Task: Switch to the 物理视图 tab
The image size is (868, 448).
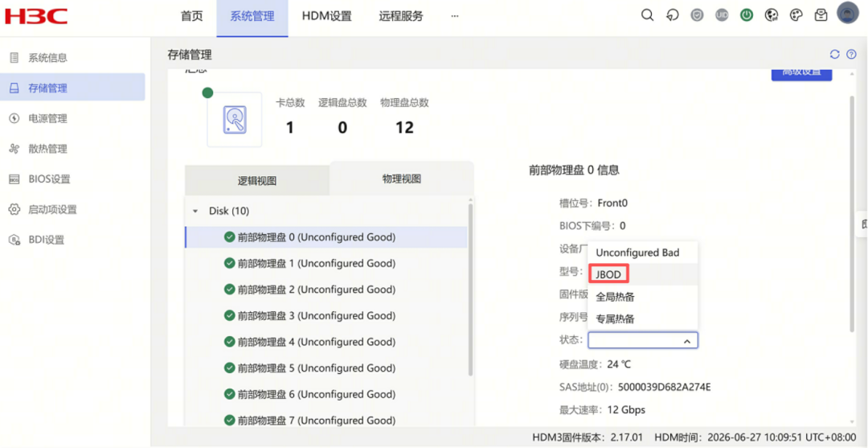Action: 402,179
